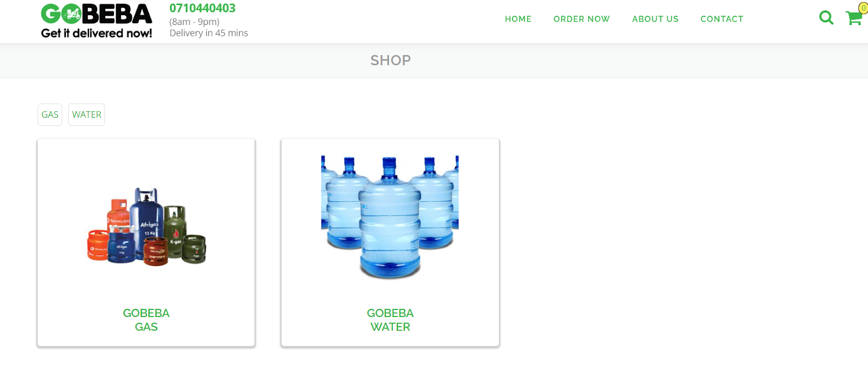This screenshot has width=868, height=368.
Task: Click the (8am - 9pm) hours text
Action: [x=194, y=22]
